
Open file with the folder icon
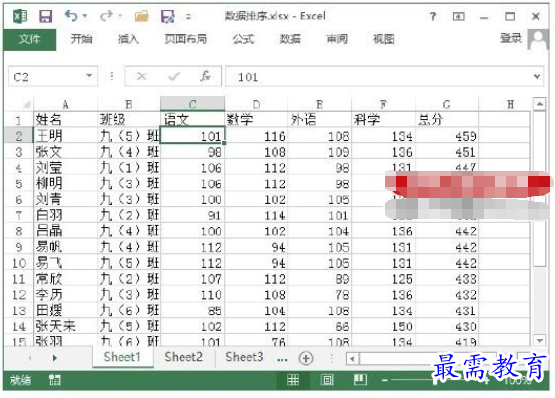[142, 16]
